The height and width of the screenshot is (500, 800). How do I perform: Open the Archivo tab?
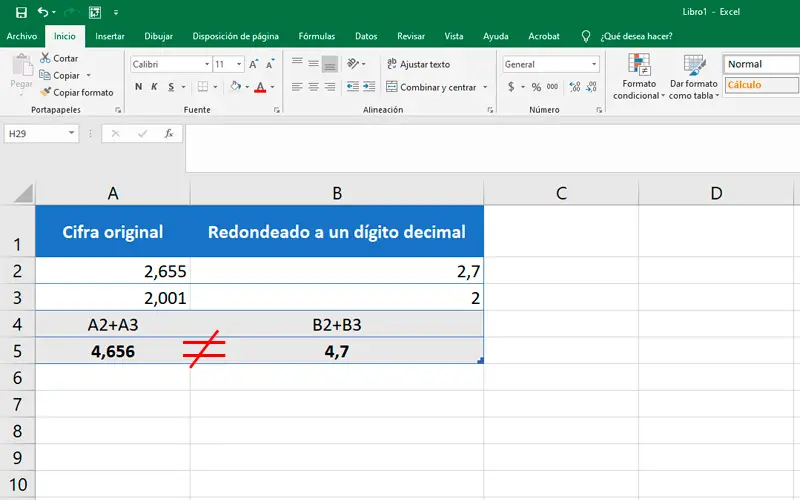click(x=21, y=36)
